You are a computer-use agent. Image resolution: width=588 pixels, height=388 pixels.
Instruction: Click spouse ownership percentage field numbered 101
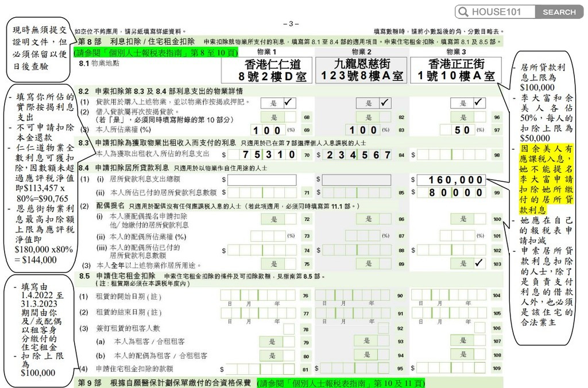click(458, 236)
